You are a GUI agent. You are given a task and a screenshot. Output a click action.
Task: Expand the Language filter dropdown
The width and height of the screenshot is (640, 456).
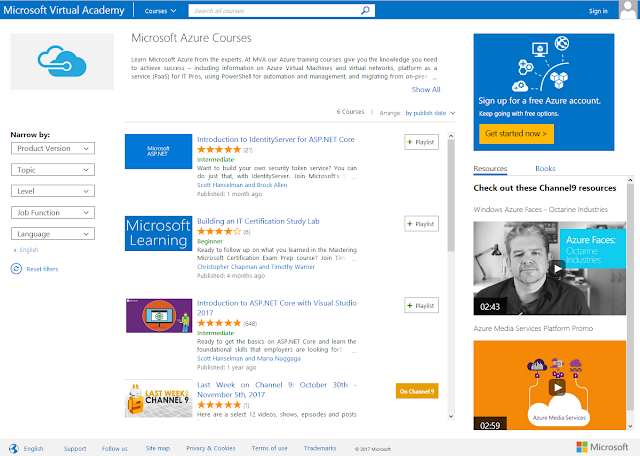[53, 234]
